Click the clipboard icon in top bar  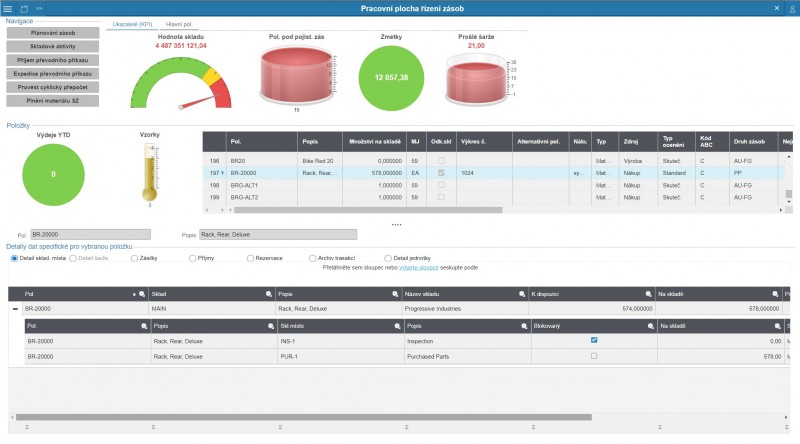pyautogui.click(x=24, y=7)
